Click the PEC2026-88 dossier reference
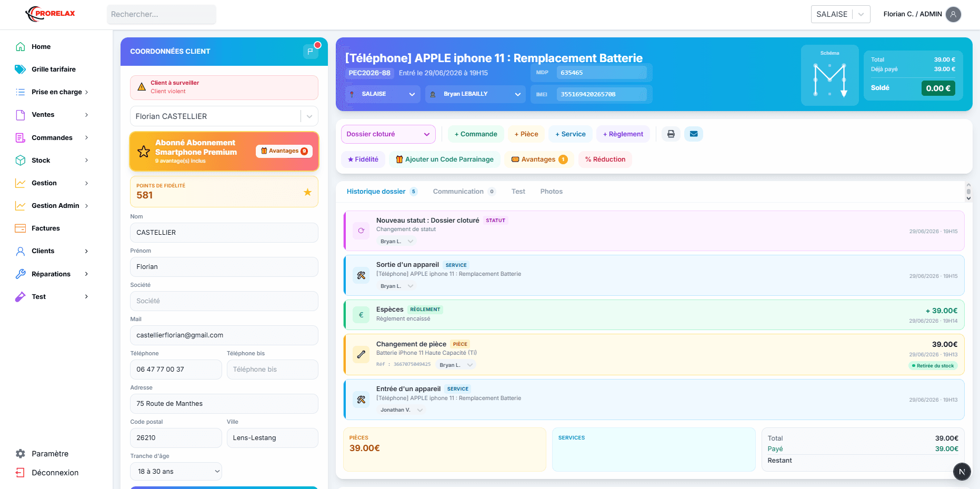Image resolution: width=980 pixels, height=489 pixels. pyautogui.click(x=369, y=73)
